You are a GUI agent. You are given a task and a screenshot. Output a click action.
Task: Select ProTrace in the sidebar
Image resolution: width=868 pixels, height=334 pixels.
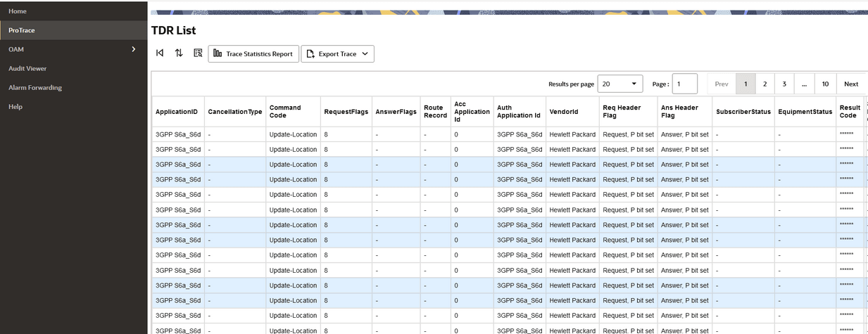pos(74,30)
